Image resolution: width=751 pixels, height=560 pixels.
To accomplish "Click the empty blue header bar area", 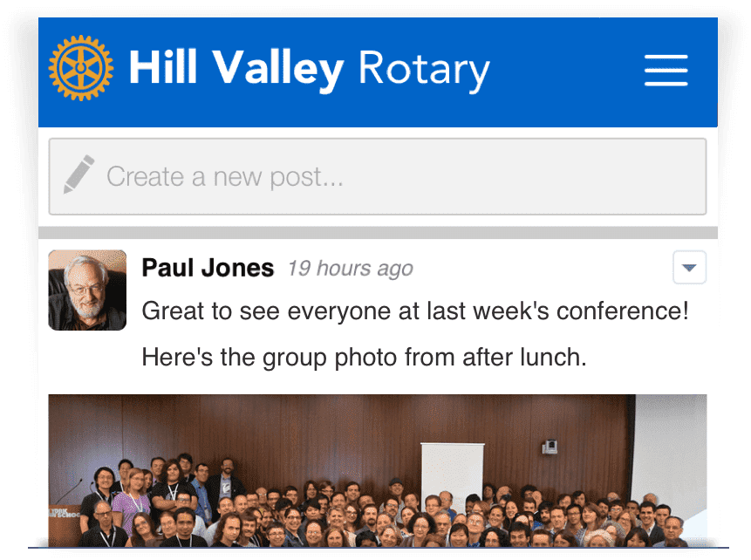I will (567, 70).
